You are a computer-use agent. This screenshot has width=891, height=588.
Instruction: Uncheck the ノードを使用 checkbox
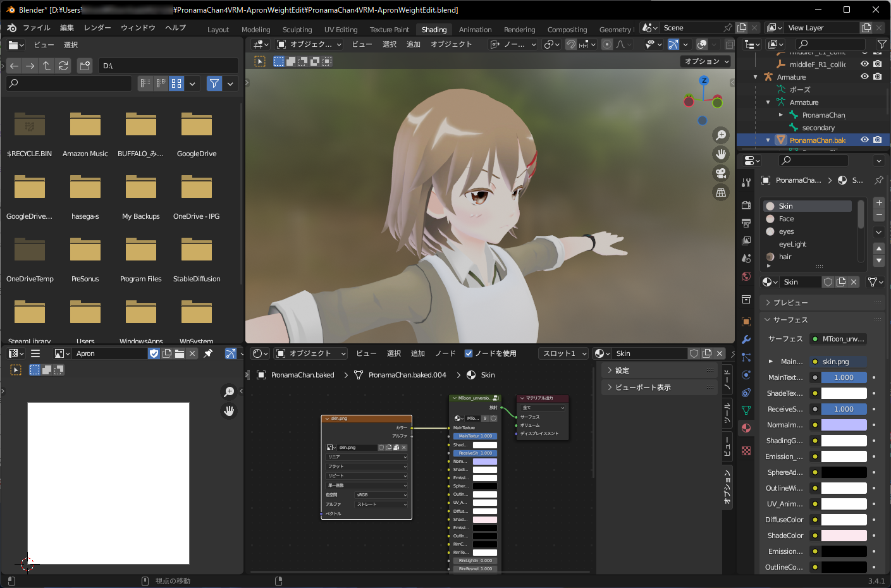pyautogui.click(x=469, y=353)
